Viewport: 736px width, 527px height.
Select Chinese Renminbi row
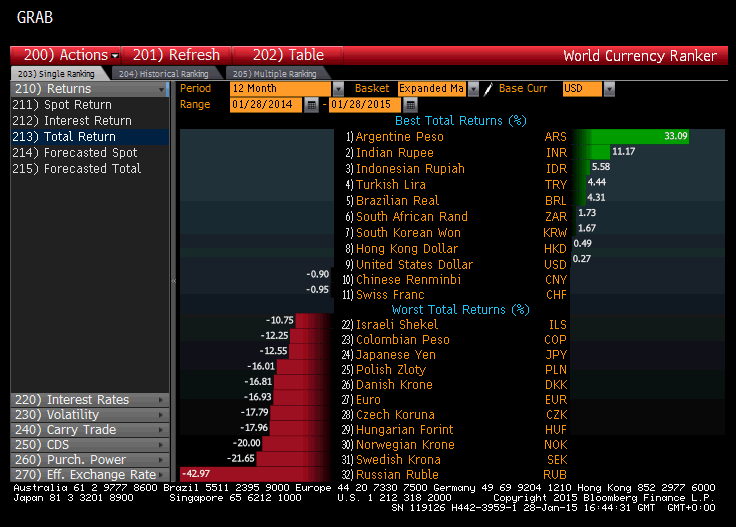point(456,280)
